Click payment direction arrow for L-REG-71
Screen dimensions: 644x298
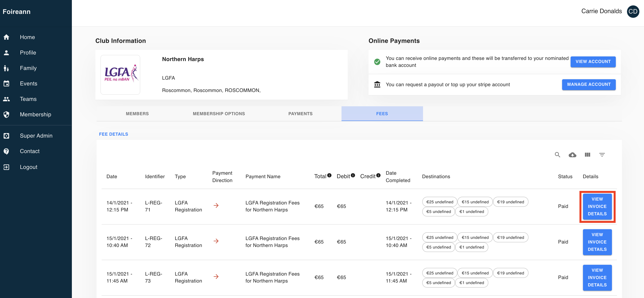tap(216, 206)
